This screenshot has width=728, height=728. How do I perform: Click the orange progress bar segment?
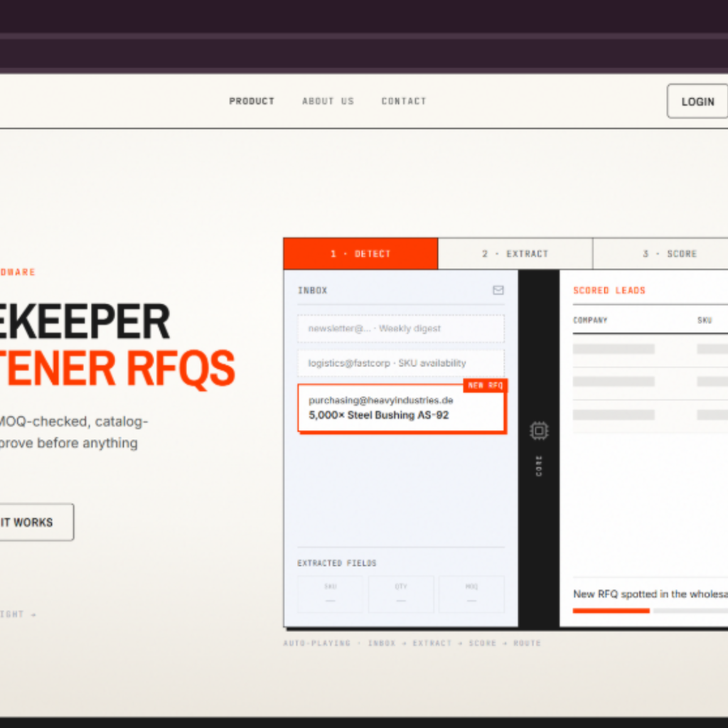[x=611, y=611]
